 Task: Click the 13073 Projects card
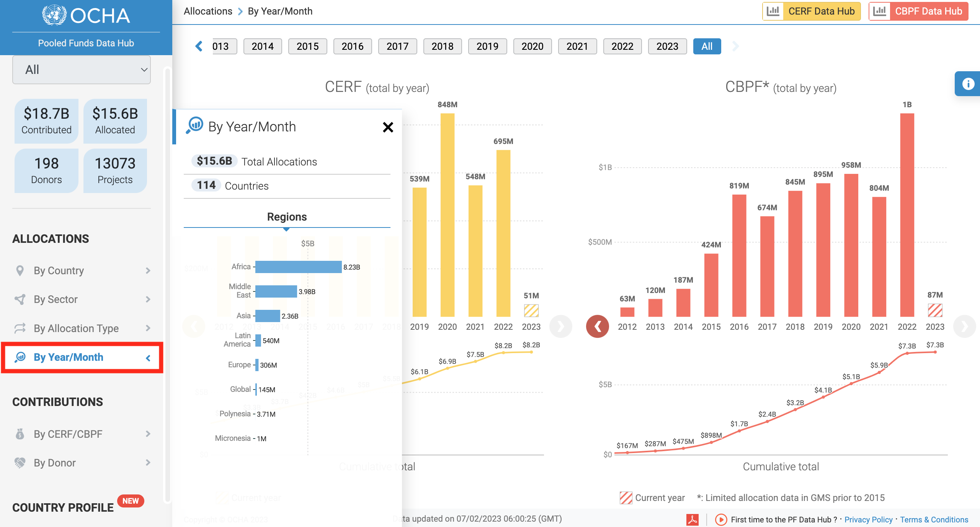[115, 171]
